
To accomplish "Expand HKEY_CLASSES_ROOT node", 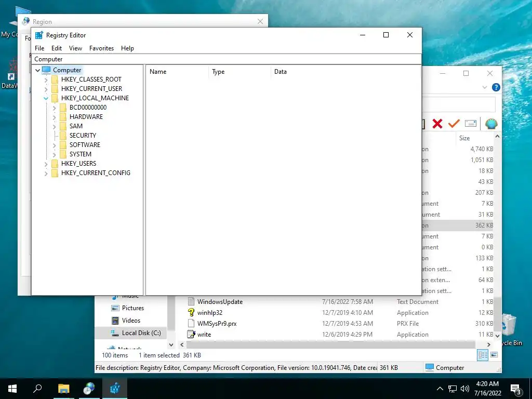I will click(x=46, y=80).
